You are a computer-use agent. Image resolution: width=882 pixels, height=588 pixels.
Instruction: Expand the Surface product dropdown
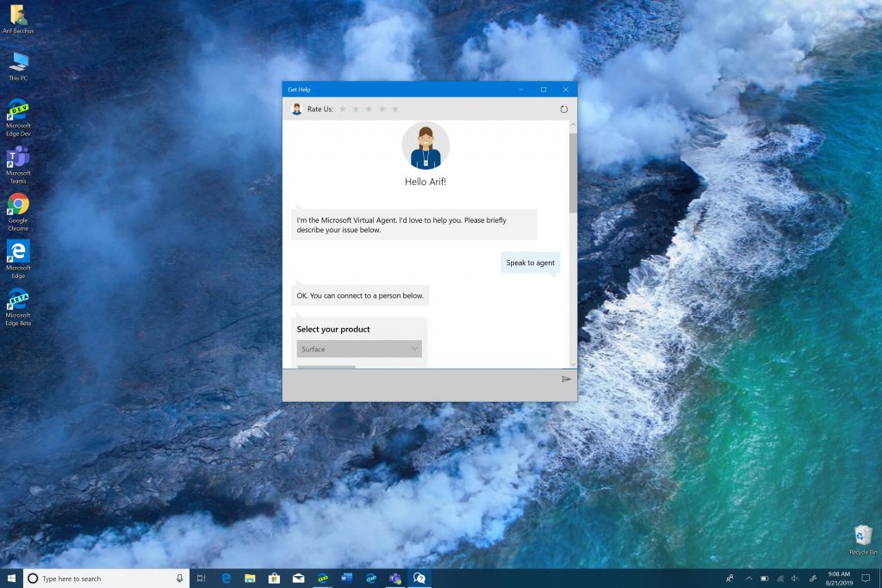pyautogui.click(x=359, y=348)
